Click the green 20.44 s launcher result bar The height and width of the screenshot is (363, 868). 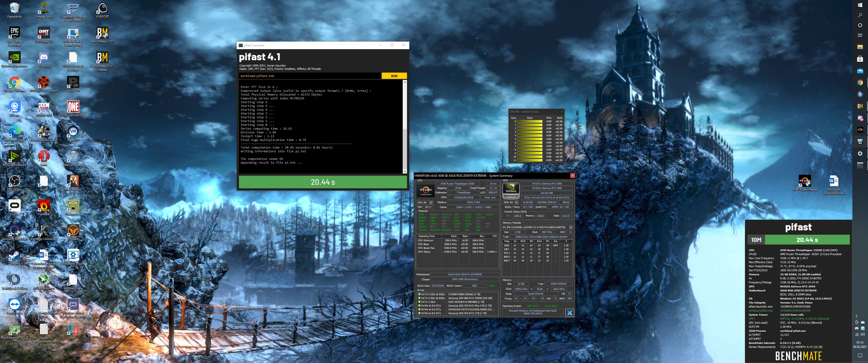(x=323, y=182)
